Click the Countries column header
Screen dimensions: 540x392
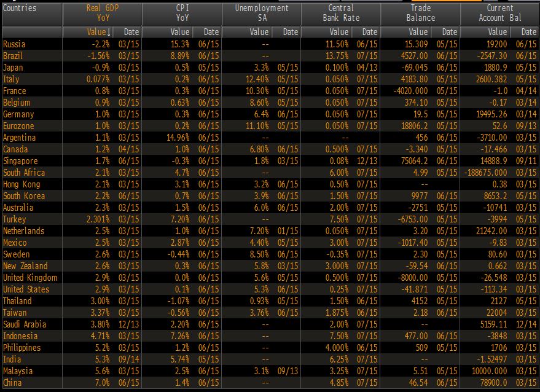20,8
